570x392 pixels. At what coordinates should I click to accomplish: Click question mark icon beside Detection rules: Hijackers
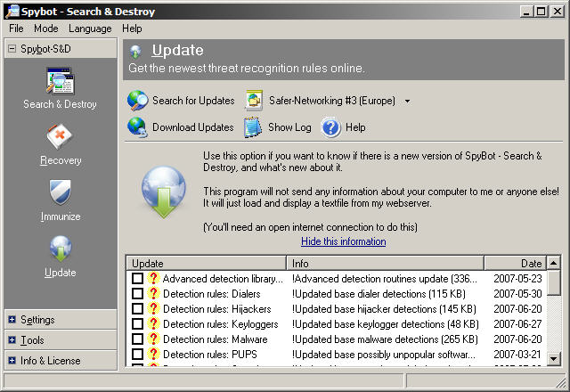pos(153,309)
